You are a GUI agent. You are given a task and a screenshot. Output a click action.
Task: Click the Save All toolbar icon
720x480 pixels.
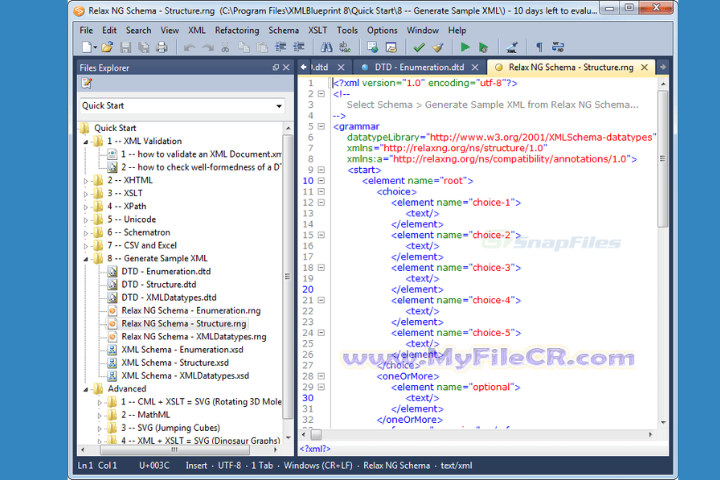(x=144, y=47)
